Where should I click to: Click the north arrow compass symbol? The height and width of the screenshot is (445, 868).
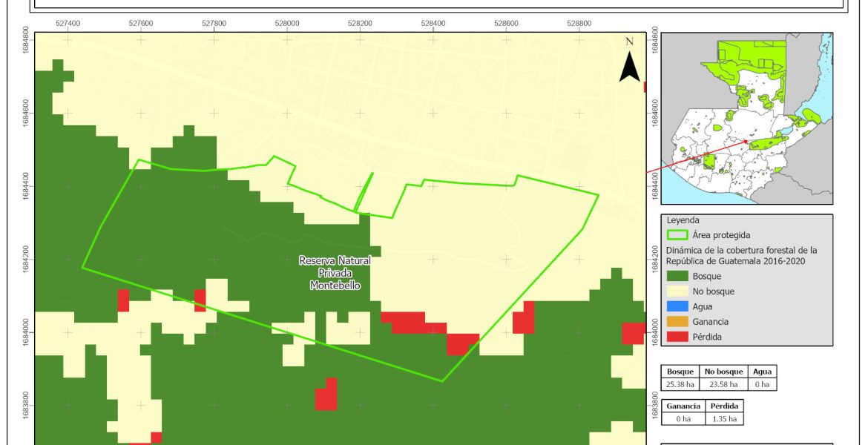[629, 63]
